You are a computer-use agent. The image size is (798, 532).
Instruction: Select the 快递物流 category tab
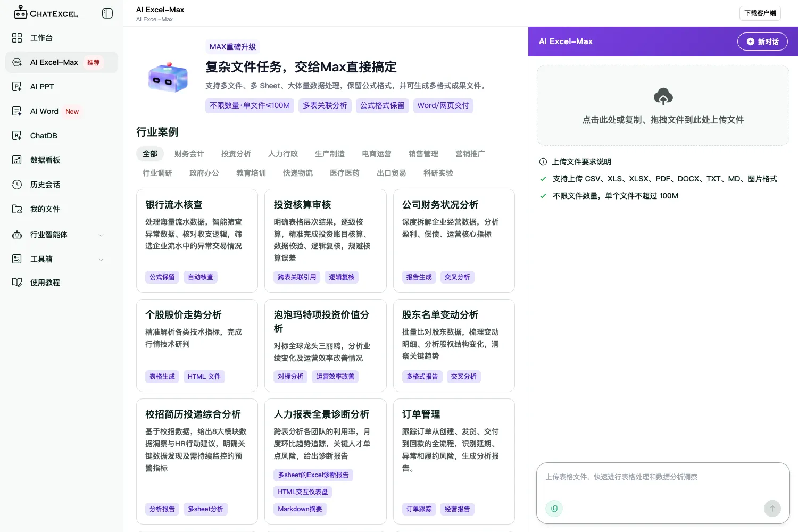(x=298, y=173)
